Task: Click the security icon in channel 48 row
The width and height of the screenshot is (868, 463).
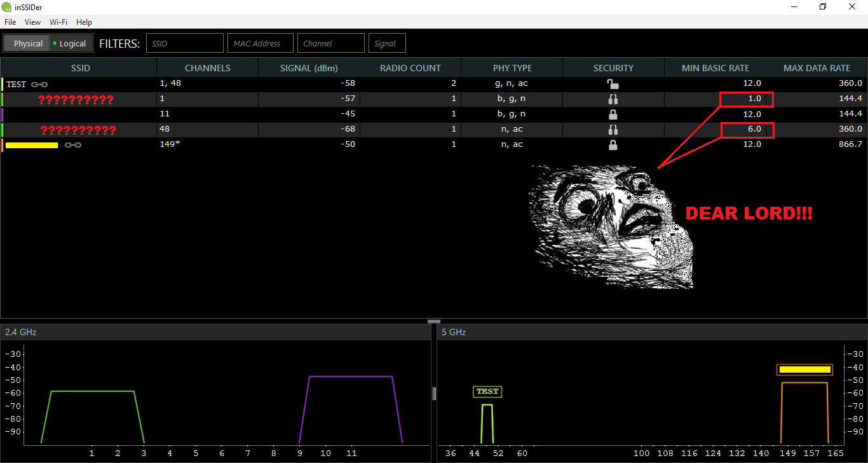Action: coord(613,130)
